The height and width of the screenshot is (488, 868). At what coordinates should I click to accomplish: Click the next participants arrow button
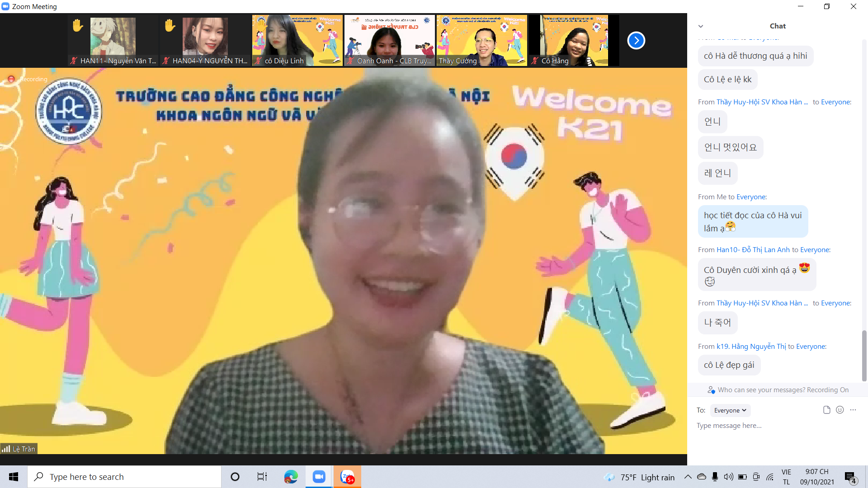click(636, 41)
